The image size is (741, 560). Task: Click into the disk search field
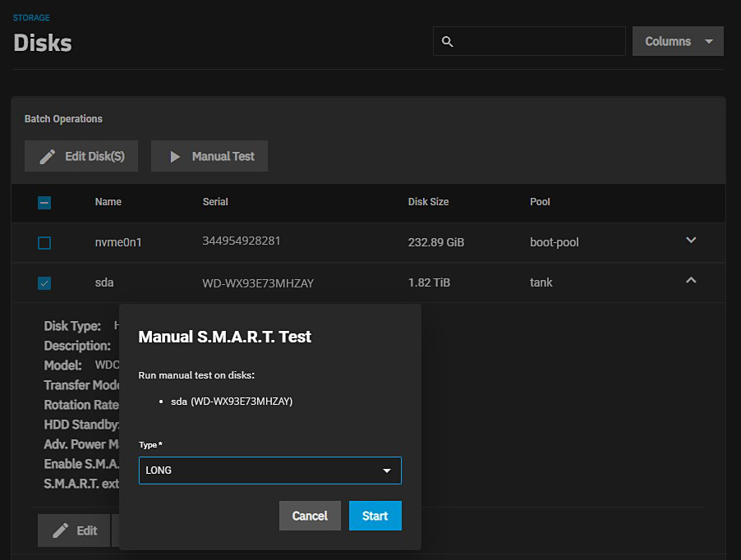coord(538,41)
